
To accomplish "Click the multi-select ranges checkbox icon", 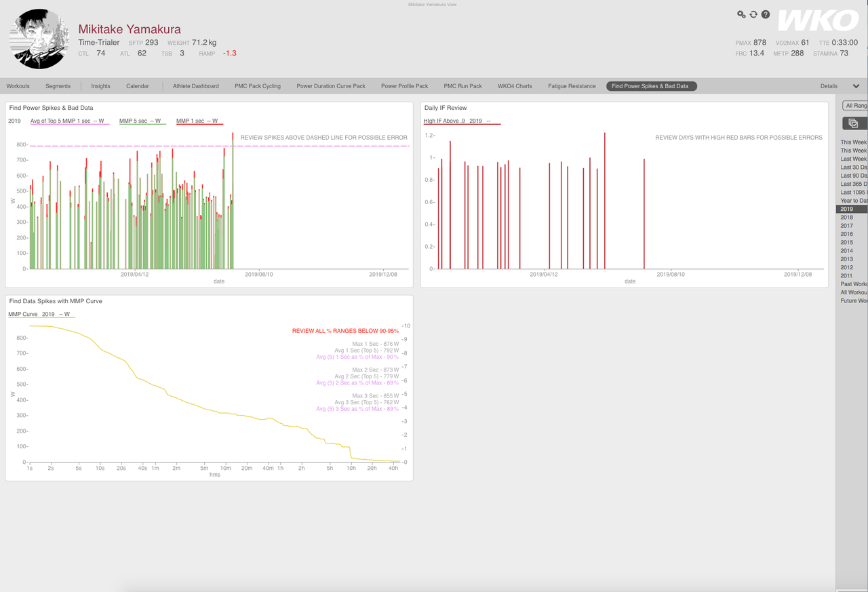I will pos(853,123).
